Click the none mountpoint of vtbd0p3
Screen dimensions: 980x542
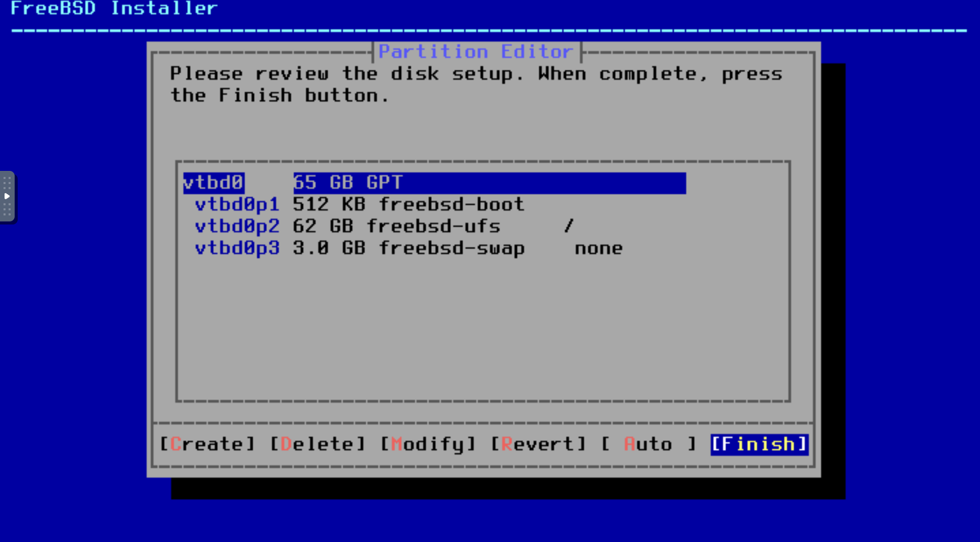(x=599, y=248)
